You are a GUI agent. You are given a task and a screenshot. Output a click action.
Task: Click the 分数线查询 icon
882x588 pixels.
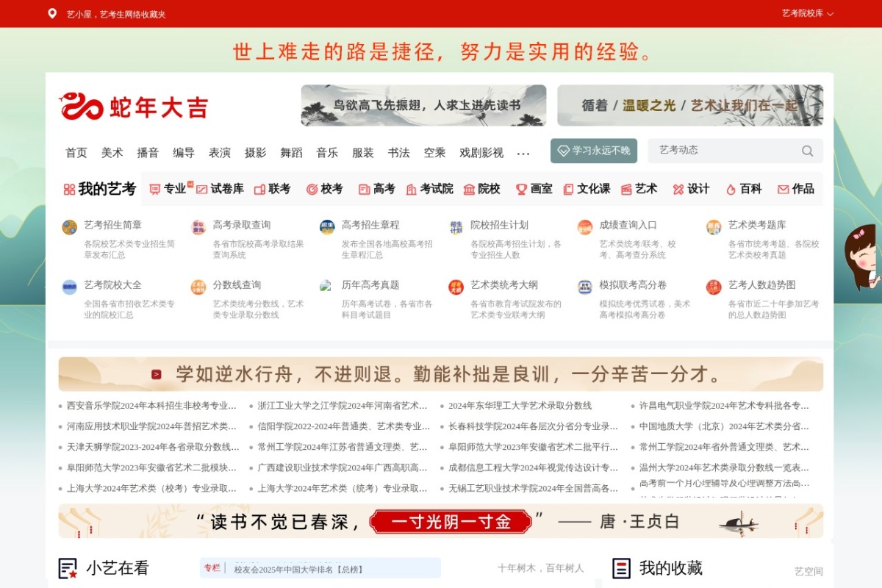point(198,287)
